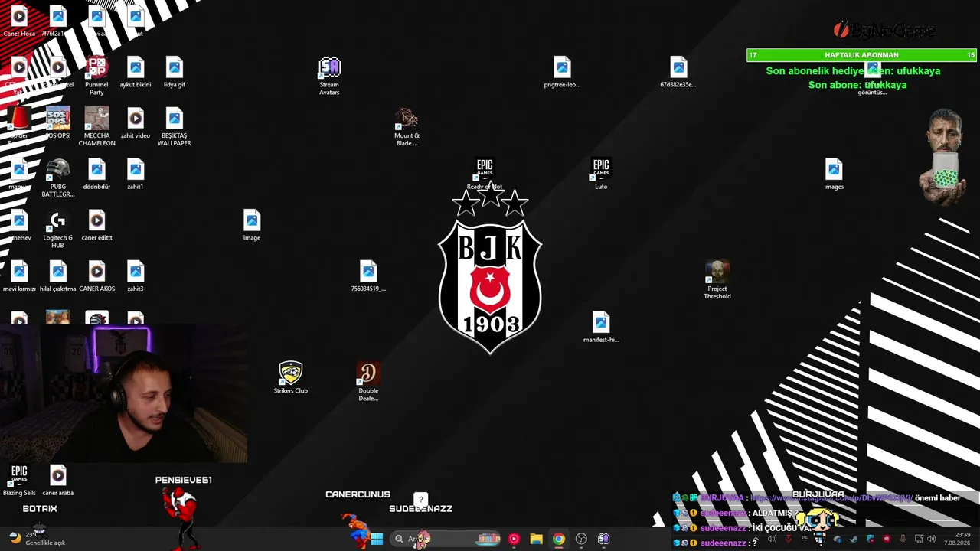Open the Logitech G HUB shortcut
Image resolution: width=980 pixels, height=551 pixels.
tap(58, 230)
